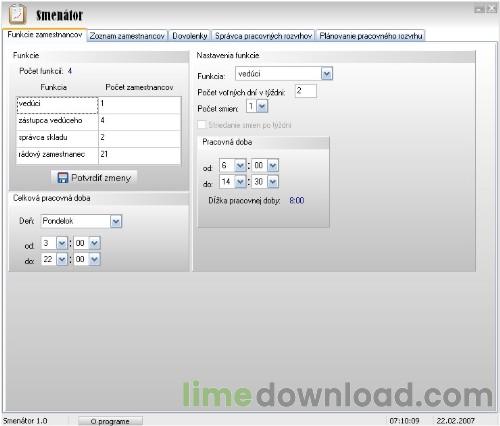
Task: Select the vedúci row in functions table
Action: pyautogui.click(x=99, y=105)
